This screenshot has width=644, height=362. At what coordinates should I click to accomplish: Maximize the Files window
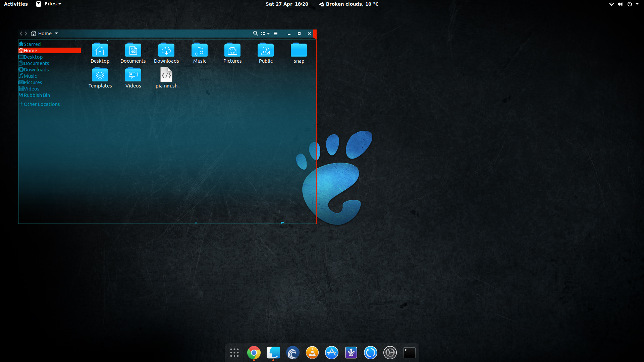pyautogui.click(x=299, y=34)
